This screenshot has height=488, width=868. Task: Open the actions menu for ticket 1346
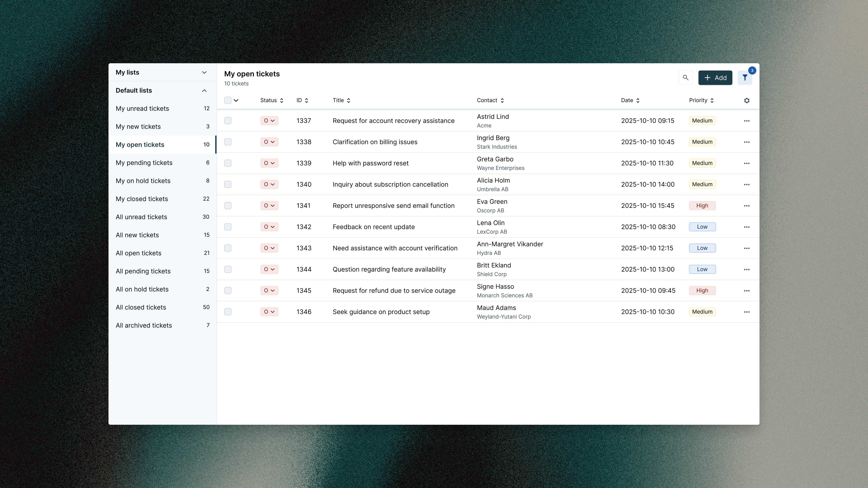point(746,312)
